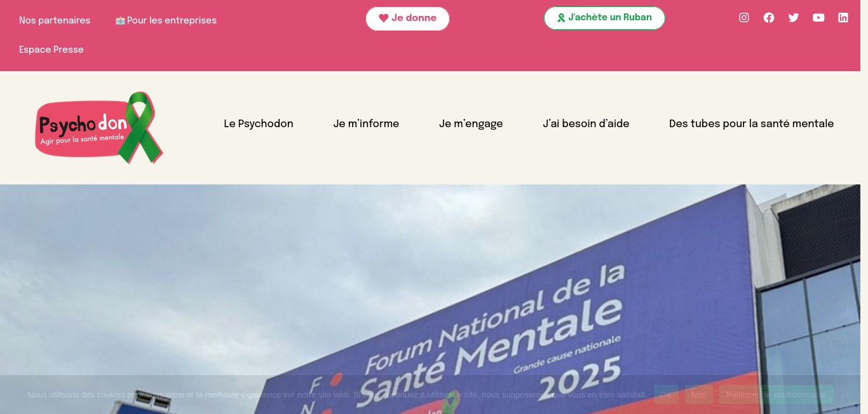Decline cookies with the Non button
The height and width of the screenshot is (414, 868).
tap(699, 394)
